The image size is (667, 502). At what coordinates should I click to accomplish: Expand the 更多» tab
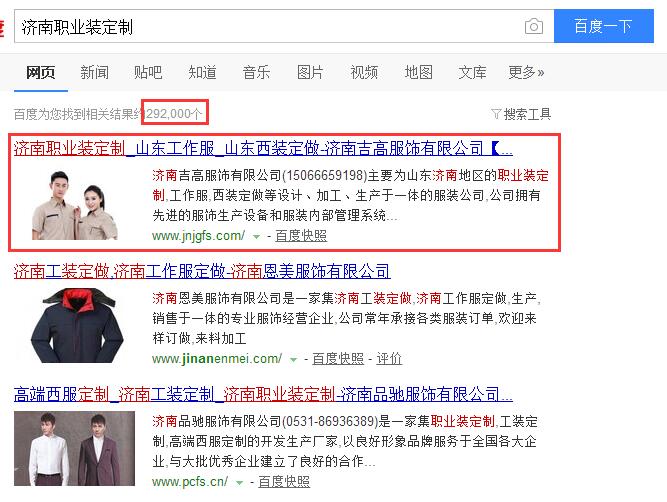click(526, 72)
